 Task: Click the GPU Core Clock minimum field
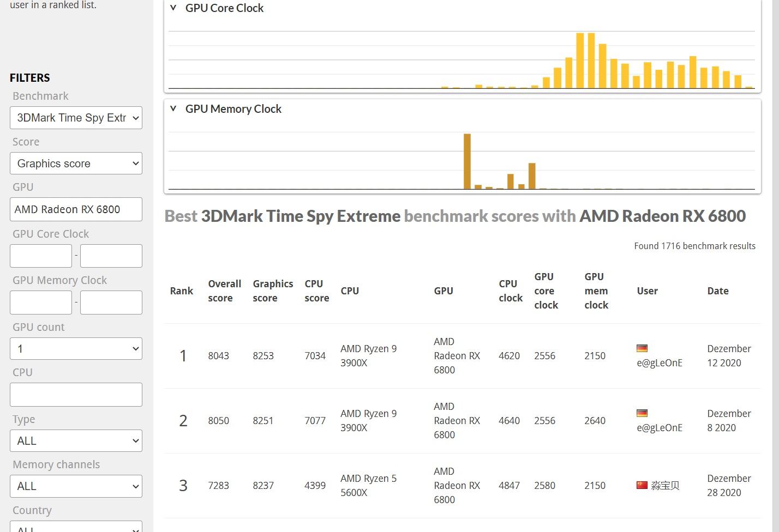[x=41, y=256]
